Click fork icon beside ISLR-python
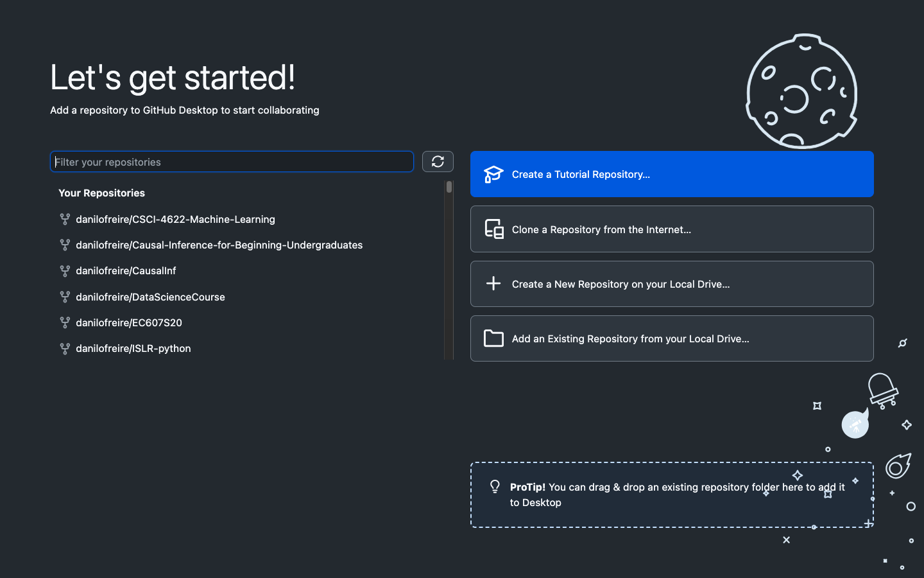Screen dimensions: 924x578 coord(65,349)
